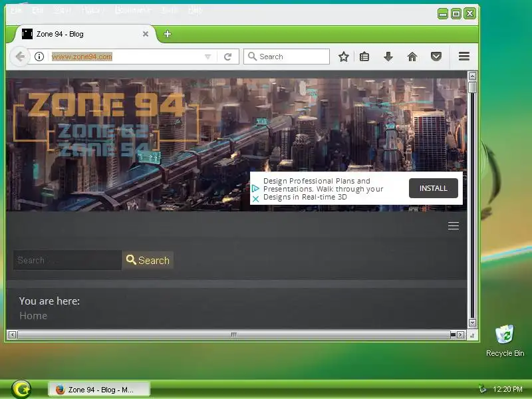
Task: Go to the Firefox home page
Action: click(412, 57)
